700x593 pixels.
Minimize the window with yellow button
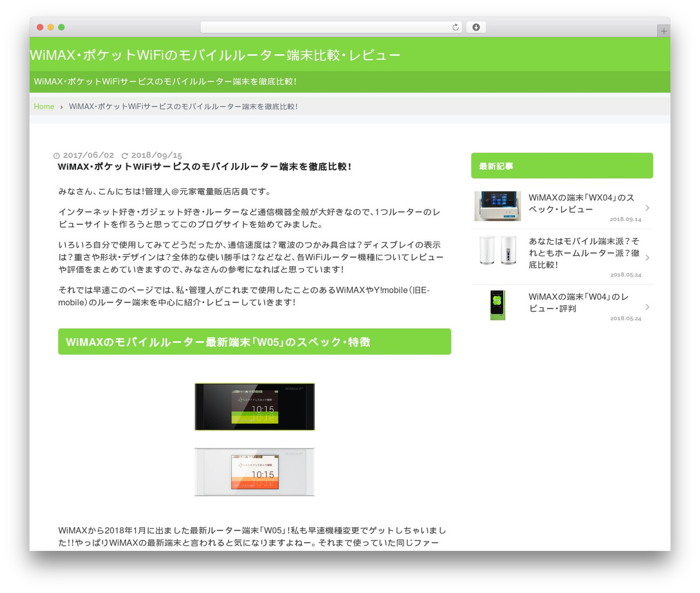[x=50, y=27]
